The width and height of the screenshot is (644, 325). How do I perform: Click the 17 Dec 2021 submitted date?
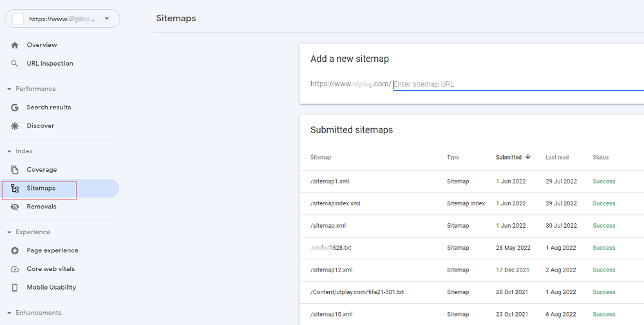(x=512, y=270)
